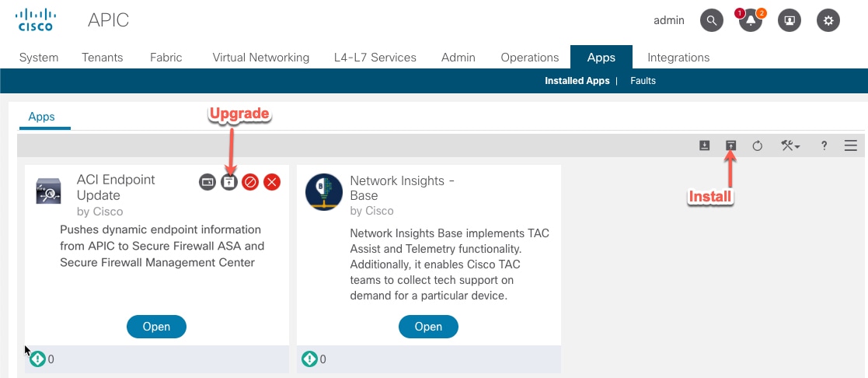Open Virtual Networking menu
Screen dimensions: 868x378
coord(261,57)
